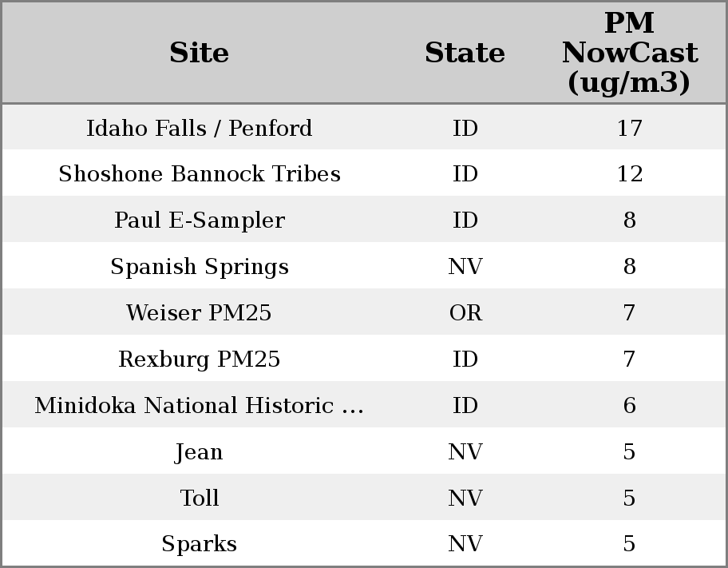Viewport: 728px width, 568px height.
Task: Select the Spanish Springs site
Action: click(x=200, y=267)
